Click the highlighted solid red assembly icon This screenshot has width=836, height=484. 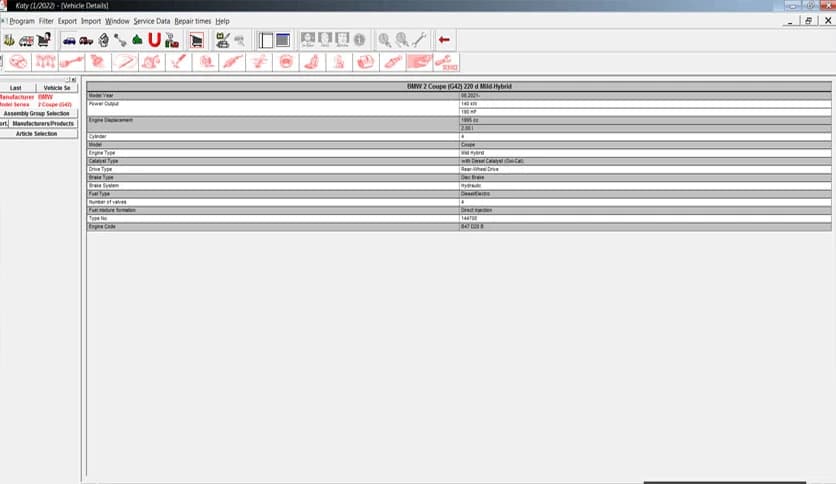click(419, 62)
